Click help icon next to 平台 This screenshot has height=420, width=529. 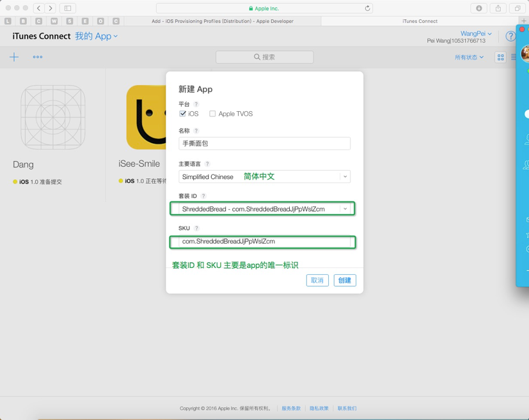(196, 104)
